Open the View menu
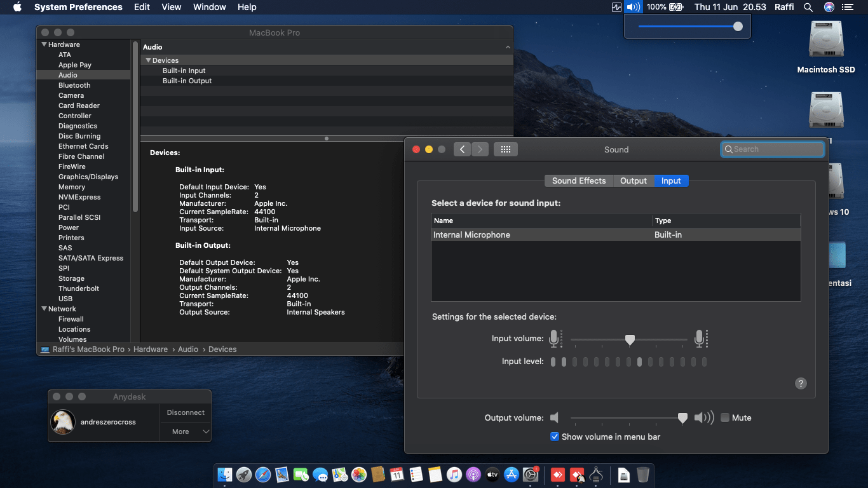 [x=172, y=7]
